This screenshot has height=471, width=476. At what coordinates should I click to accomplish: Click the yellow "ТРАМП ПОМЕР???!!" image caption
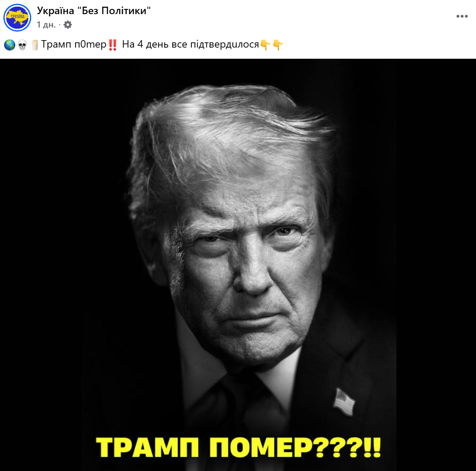pos(238,447)
